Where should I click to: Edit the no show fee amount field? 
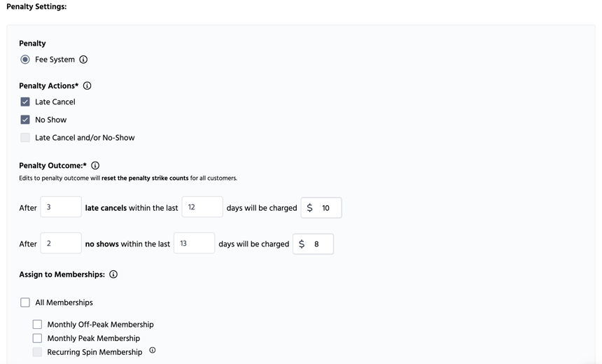[x=321, y=244]
